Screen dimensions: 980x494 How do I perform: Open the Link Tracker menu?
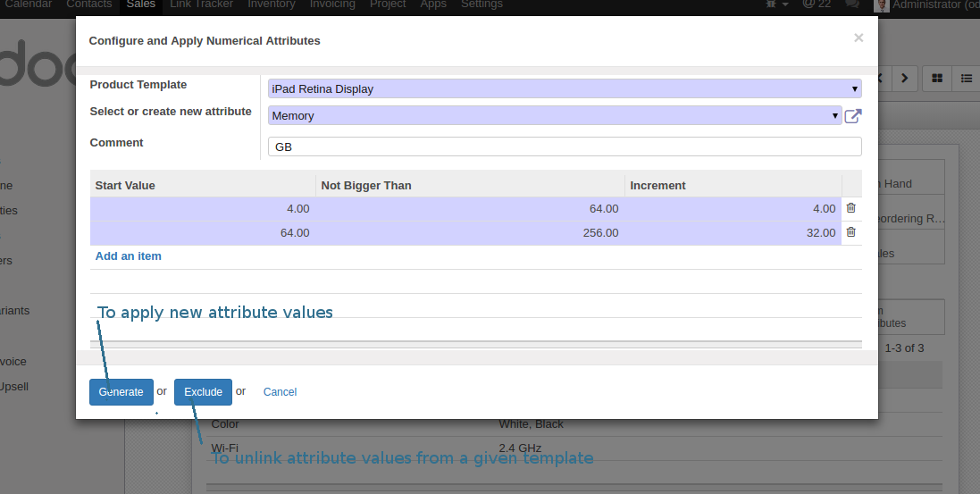point(201,4)
